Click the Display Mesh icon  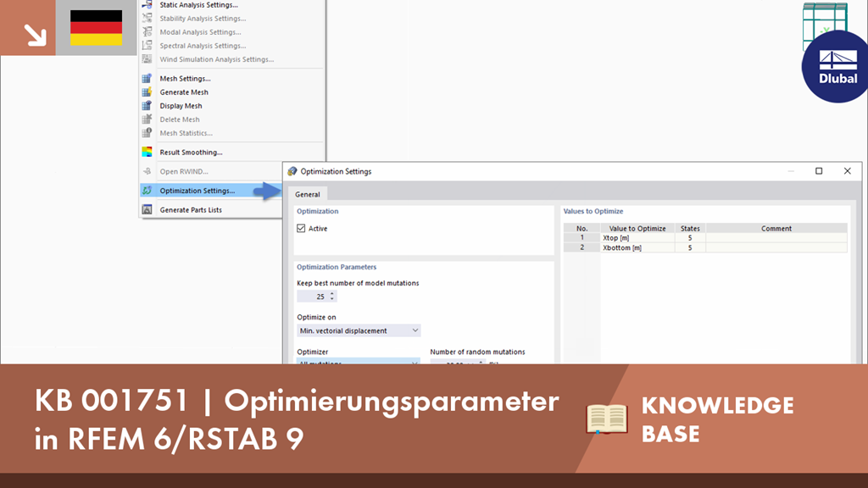(147, 106)
